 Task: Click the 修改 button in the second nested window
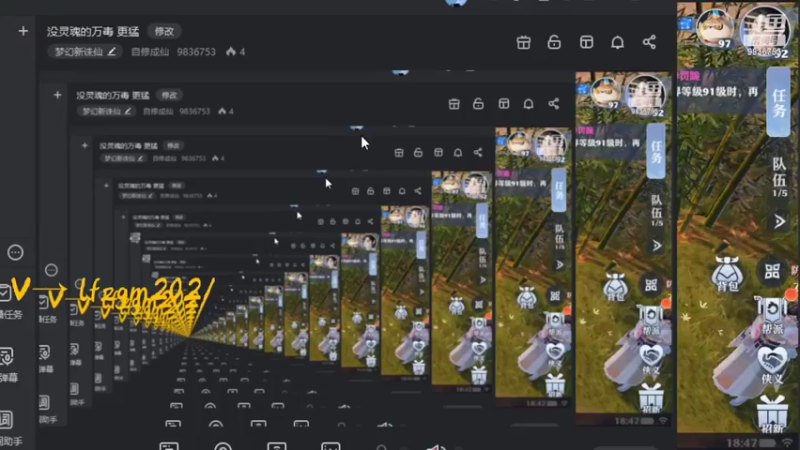tap(169, 95)
